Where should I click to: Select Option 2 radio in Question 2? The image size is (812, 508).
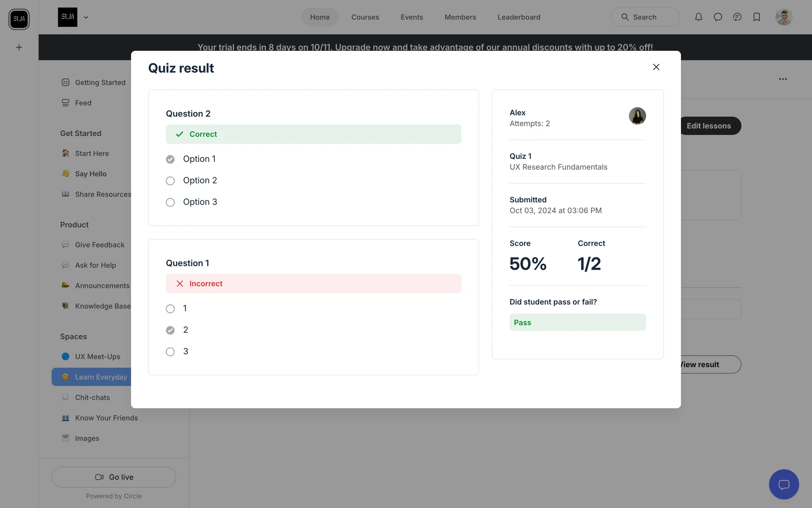170,181
